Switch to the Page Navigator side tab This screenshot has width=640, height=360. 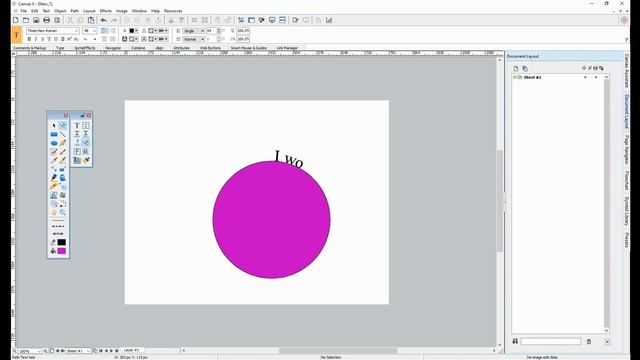pyautogui.click(x=627, y=150)
